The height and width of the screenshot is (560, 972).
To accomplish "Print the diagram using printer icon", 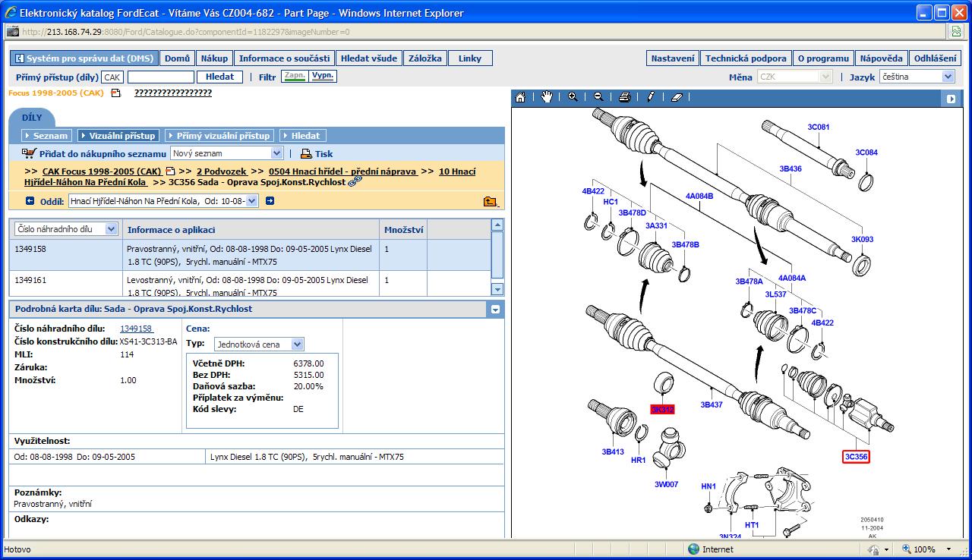I will click(624, 97).
